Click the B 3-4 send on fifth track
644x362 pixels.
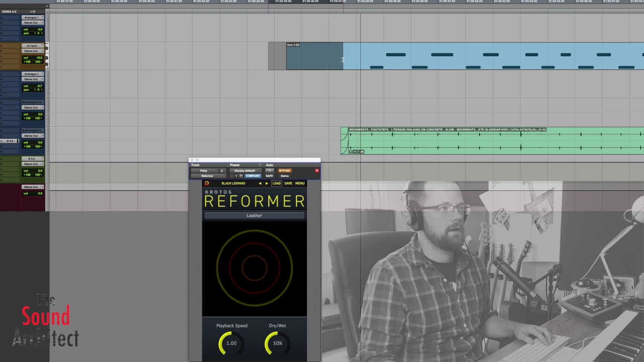tap(10, 141)
